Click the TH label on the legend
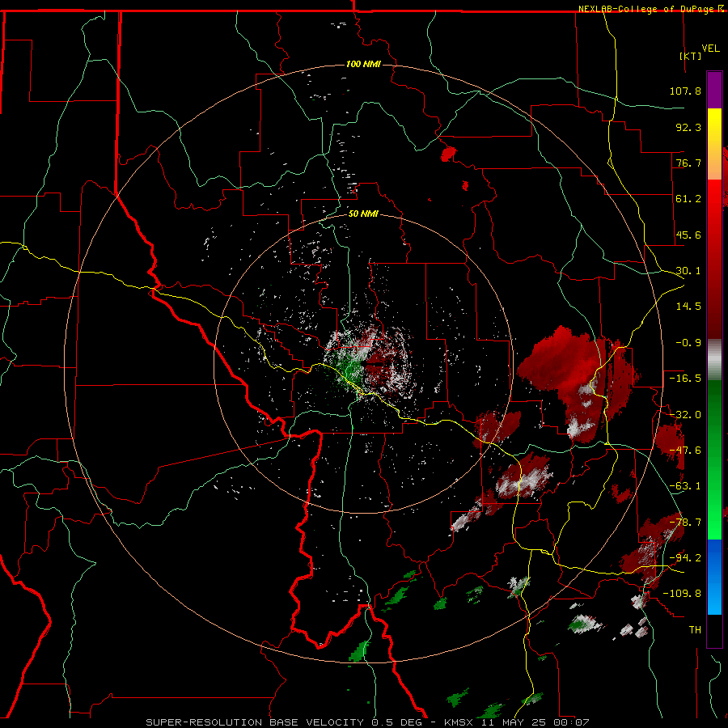Viewport: 728px width, 728px height. [x=695, y=630]
